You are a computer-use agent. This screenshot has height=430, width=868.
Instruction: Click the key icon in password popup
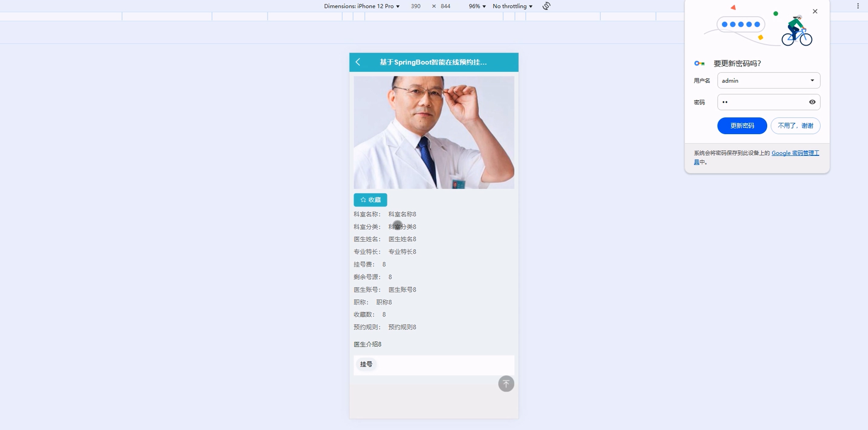(x=699, y=63)
